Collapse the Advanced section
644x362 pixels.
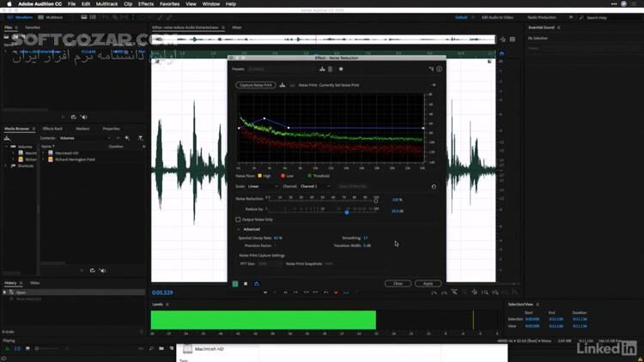click(239, 229)
